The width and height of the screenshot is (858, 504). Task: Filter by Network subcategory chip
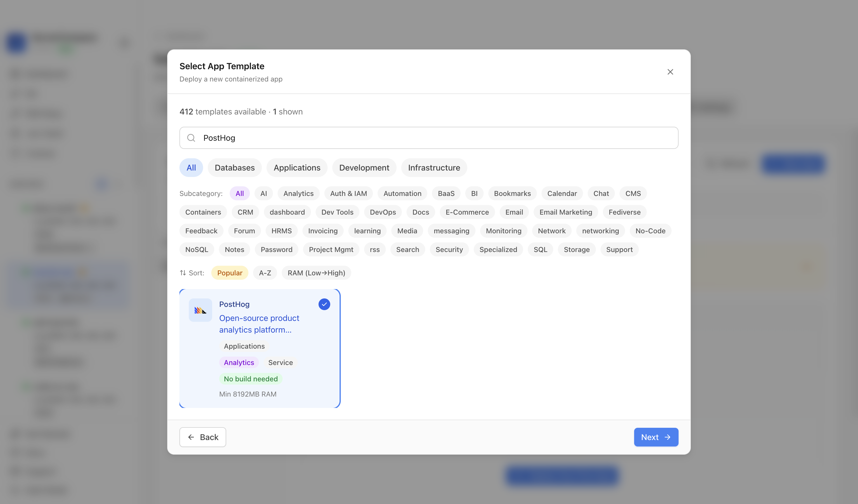coord(551,231)
